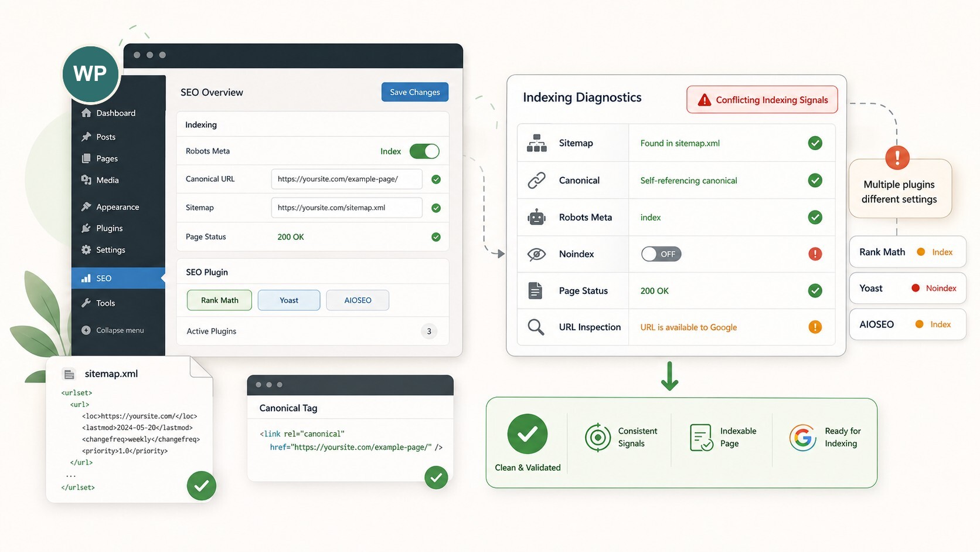This screenshot has height=552, width=980.
Task: Click the "200 OK" value in SEO Overview
Action: (x=291, y=237)
